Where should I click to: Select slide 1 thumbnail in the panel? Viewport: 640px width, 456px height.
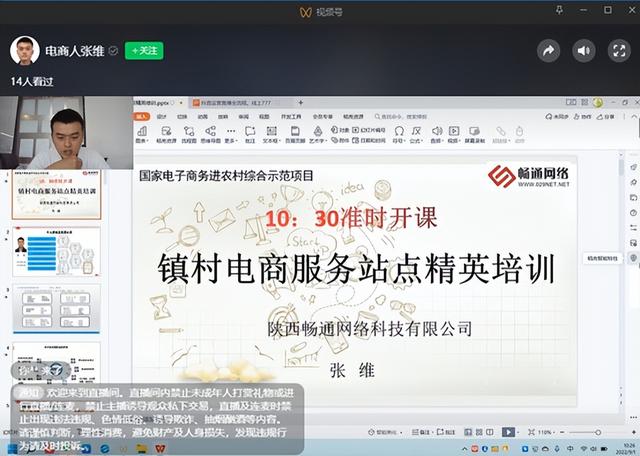click(x=56, y=194)
